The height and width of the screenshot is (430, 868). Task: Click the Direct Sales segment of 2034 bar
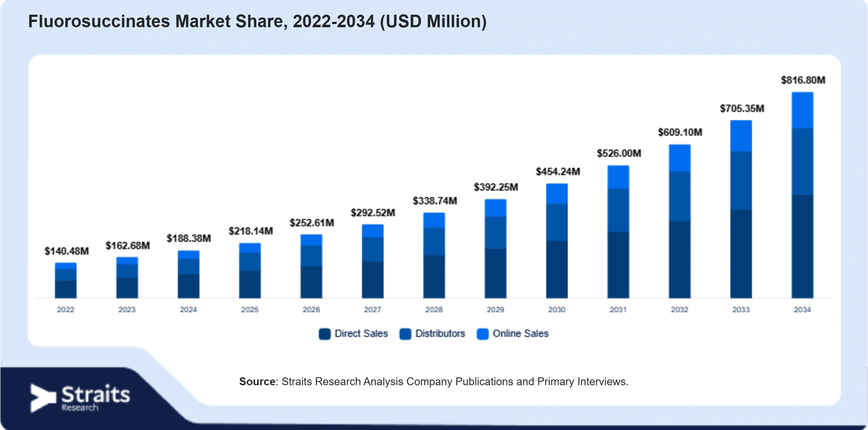point(802,247)
